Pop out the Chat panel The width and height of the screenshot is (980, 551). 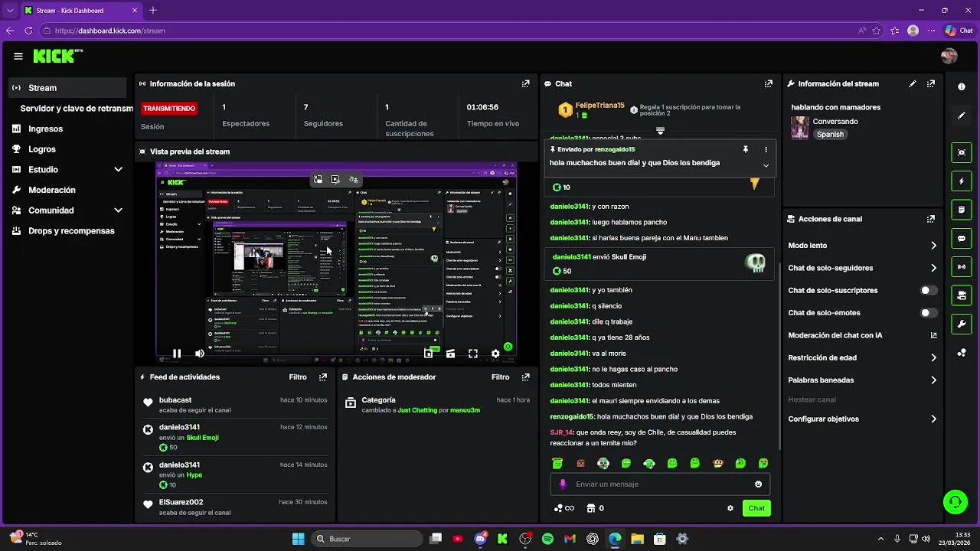coord(768,83)
